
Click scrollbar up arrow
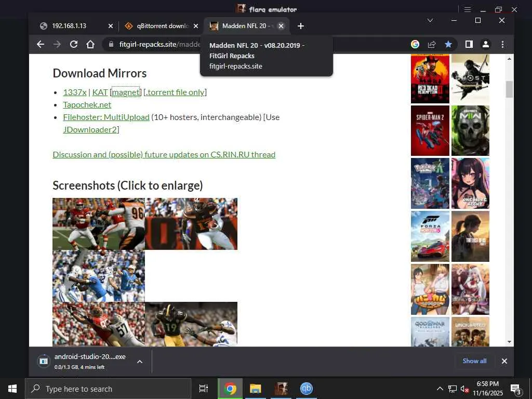[509, 59]
